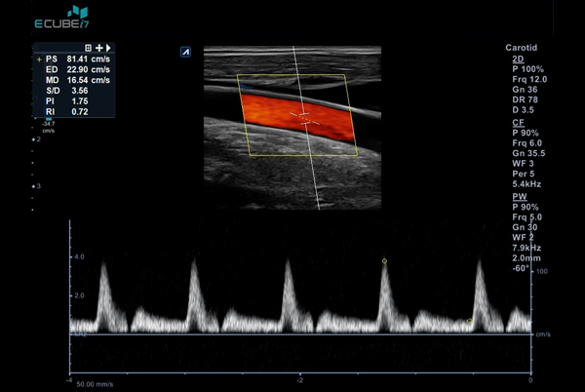
Task: Click the Carotid preset label
Action: (523, 47)
